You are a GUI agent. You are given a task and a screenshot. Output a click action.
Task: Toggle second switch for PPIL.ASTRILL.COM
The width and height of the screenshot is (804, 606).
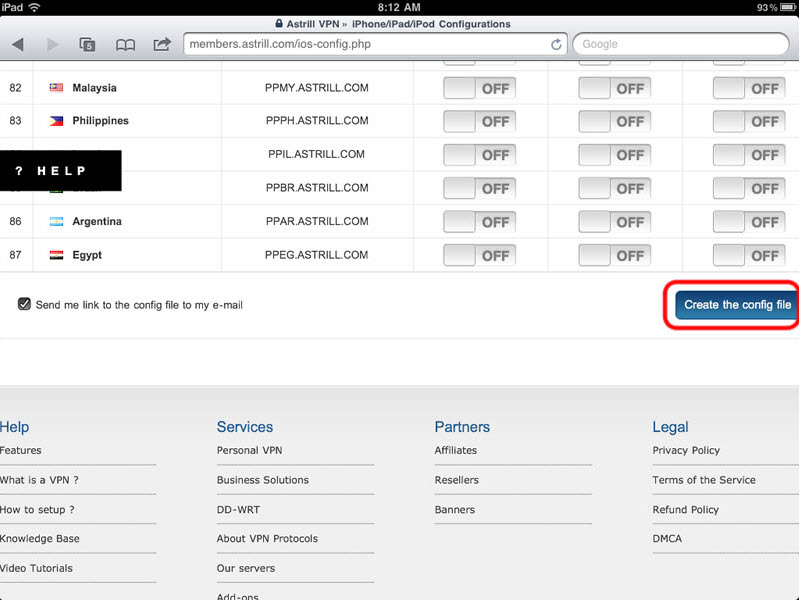tap(614, 155)
